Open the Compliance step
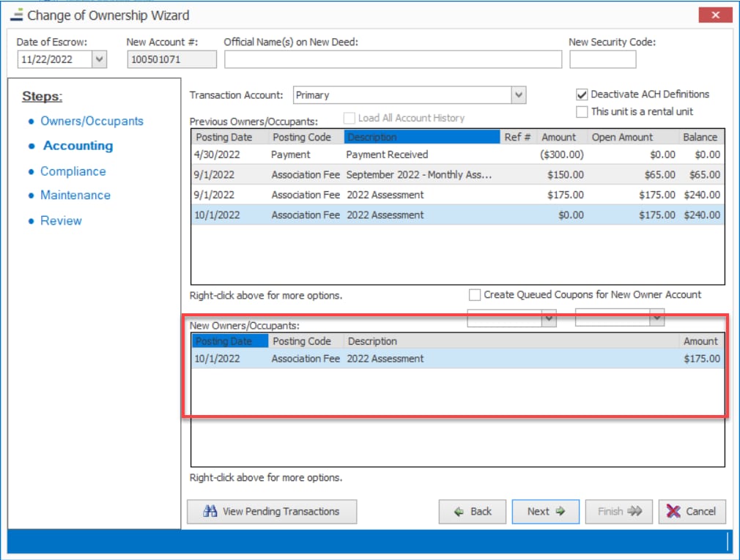This screenshot has width=740, height=560. coord(73,171)
